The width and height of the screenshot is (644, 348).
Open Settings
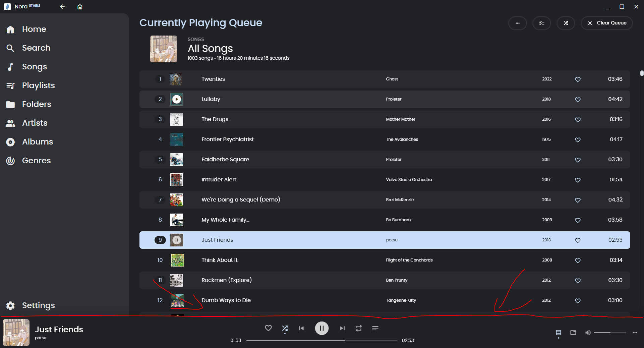[x=38, y=305]
